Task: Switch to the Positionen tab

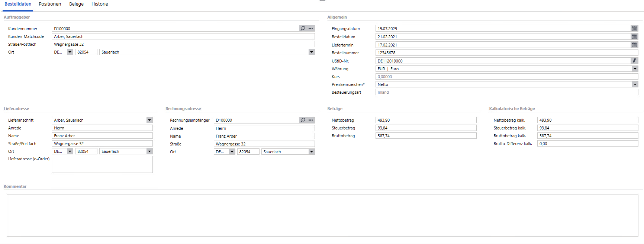Action: tap(50, 4)
